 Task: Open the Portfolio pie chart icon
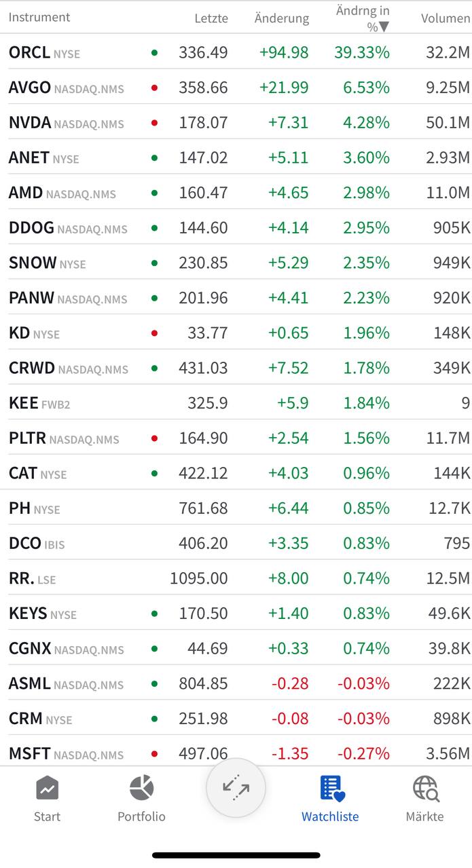pyautogui.click(x=141, y=789)
